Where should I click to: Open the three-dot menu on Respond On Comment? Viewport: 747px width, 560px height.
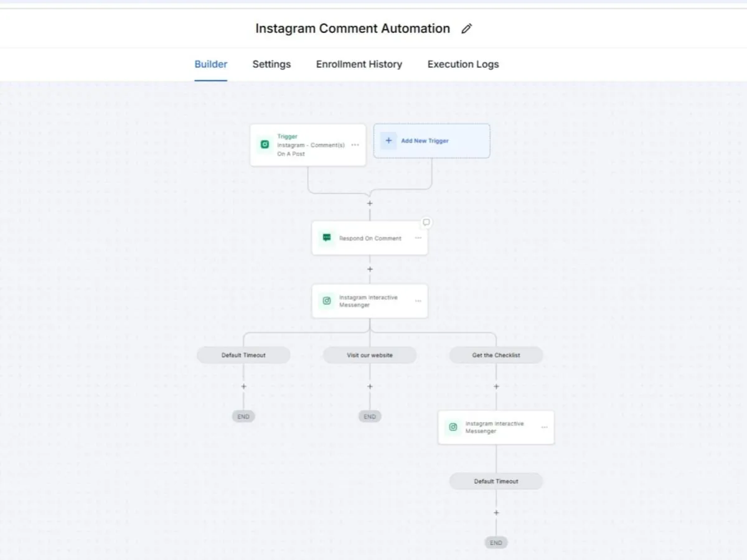point(418,238)
